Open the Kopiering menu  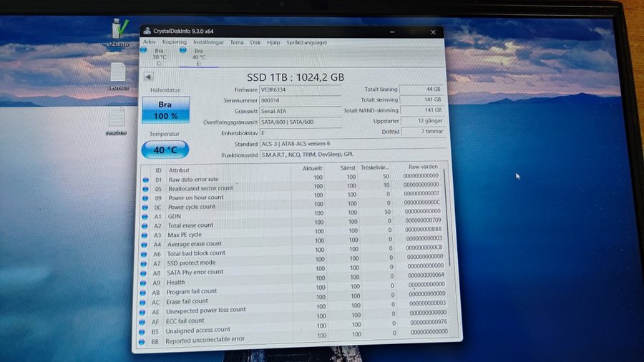[x=174, y=42]
